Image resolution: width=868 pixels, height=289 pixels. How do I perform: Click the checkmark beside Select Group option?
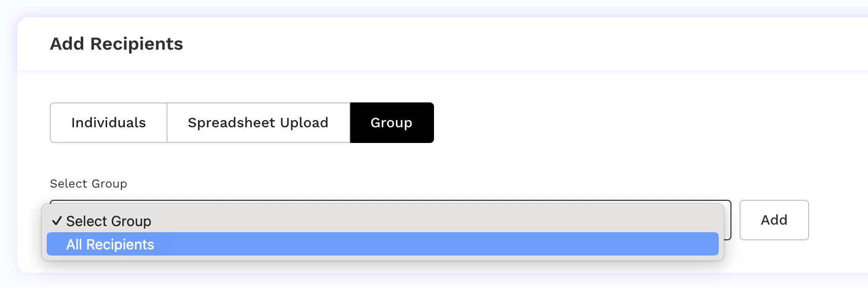pyautogui.click(x=57, y=221)
